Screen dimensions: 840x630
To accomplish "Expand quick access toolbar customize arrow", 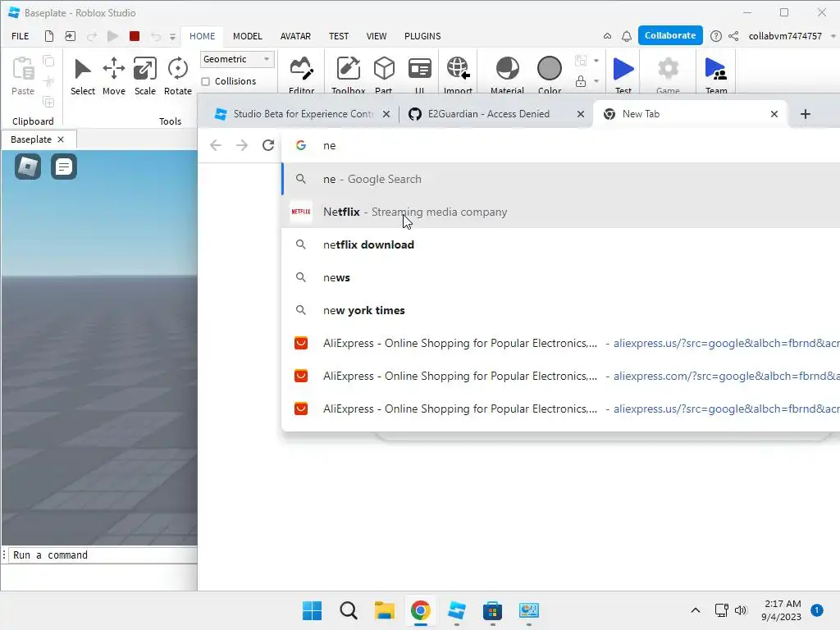I will pyautogui.click(x=172, y=36).
